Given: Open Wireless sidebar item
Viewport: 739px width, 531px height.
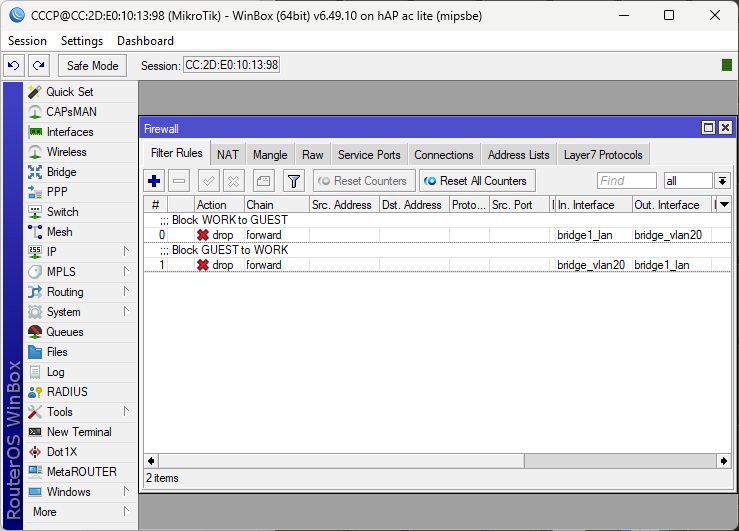Looking at the screenshot, I should coord(81,152).
